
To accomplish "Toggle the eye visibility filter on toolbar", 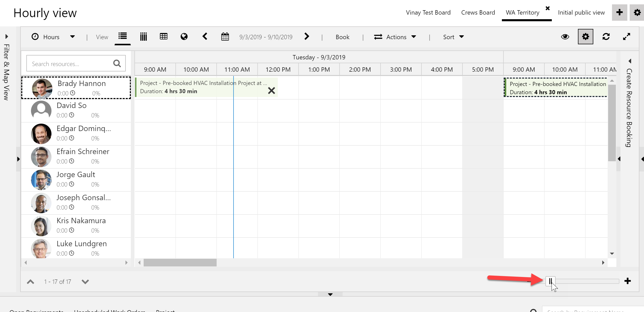I will (x=565, y=37).
